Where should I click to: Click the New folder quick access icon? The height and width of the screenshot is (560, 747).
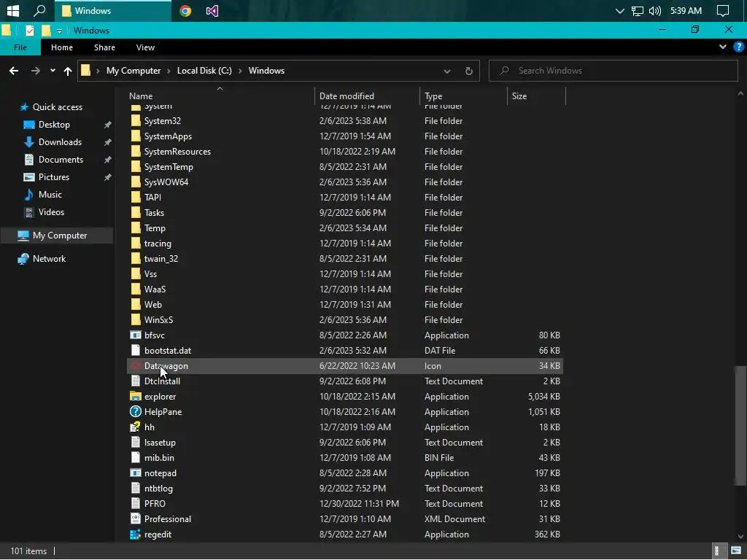pos(46,31)
